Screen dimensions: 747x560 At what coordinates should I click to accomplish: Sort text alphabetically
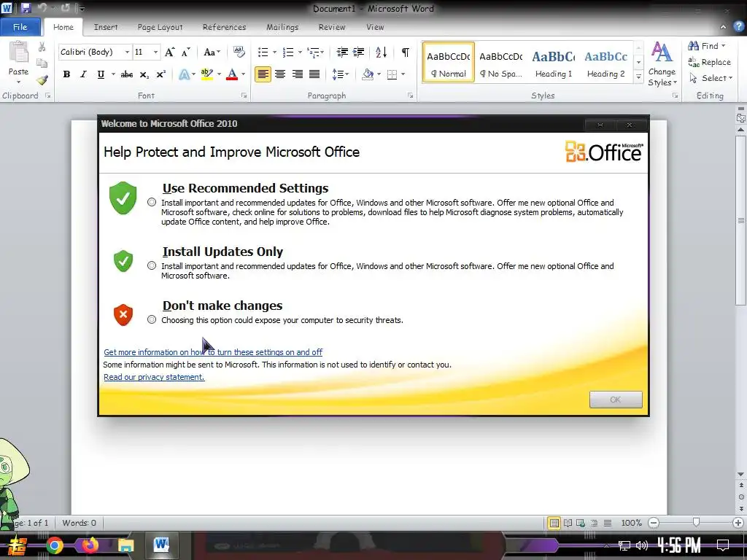click(x=381, y=52)
